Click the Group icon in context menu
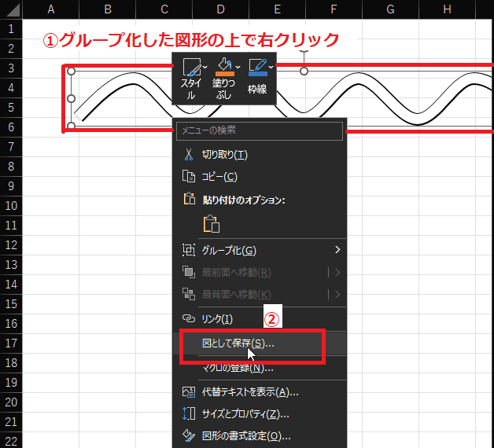This screenshot has width=494, height=448. click(188, 250)
